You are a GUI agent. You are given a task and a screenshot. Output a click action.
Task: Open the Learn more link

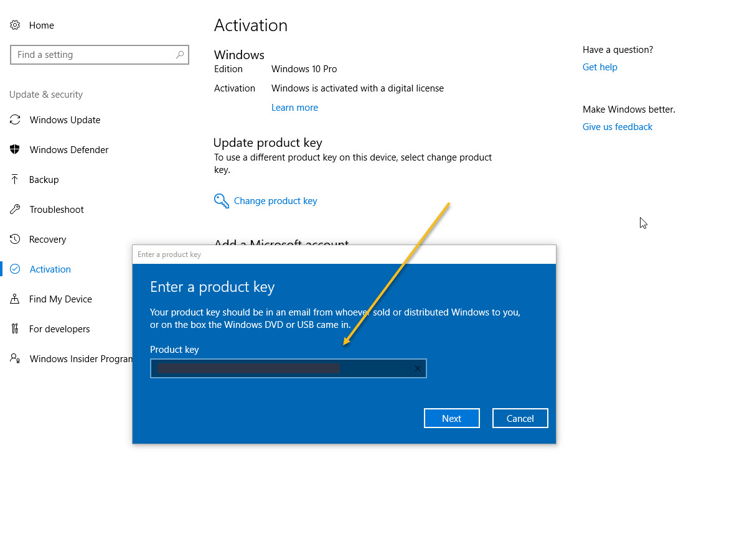(294, 107)
